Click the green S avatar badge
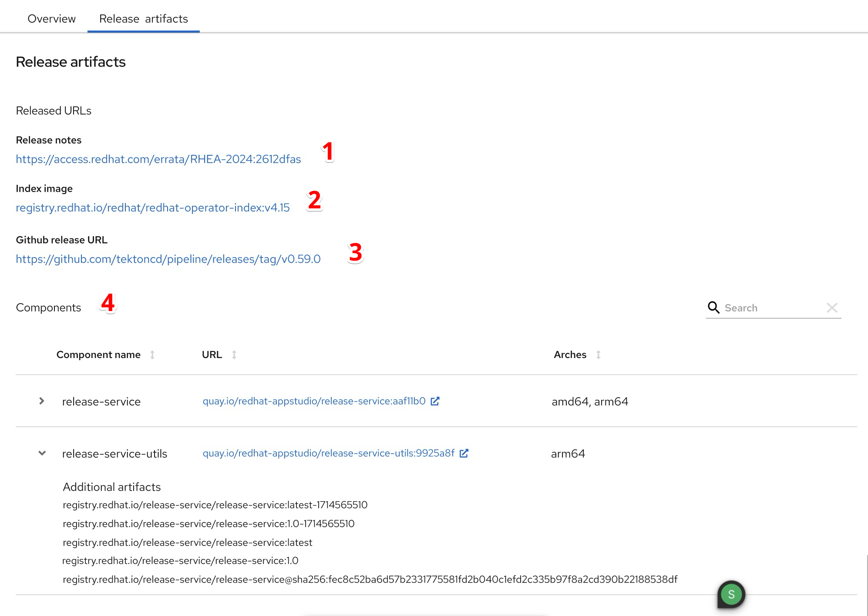The height and width of the screenshot is (616, 868). [731, 594]
